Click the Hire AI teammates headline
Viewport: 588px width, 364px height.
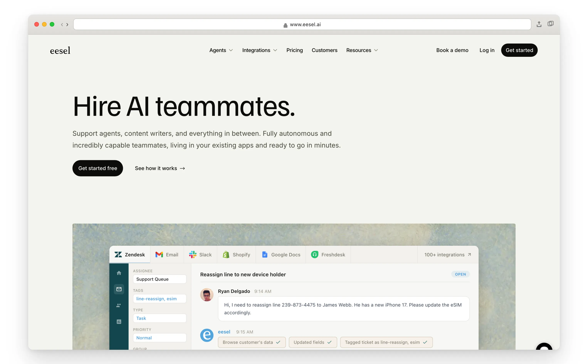click(x=184, y=106)
